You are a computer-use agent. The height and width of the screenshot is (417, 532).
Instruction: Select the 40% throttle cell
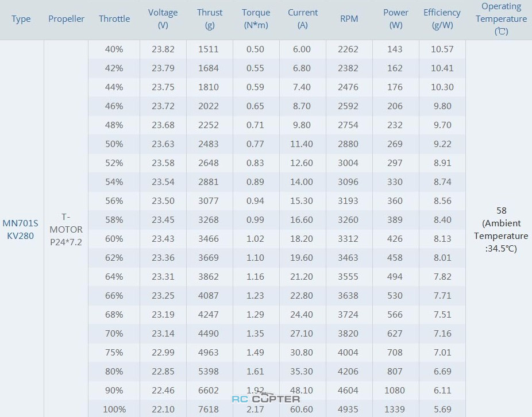(x=114, y=49)
